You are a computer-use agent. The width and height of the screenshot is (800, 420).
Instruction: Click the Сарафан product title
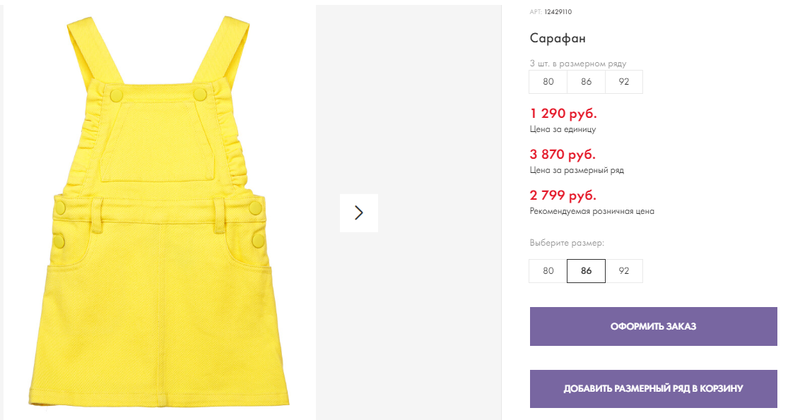(x=558, y=38)
